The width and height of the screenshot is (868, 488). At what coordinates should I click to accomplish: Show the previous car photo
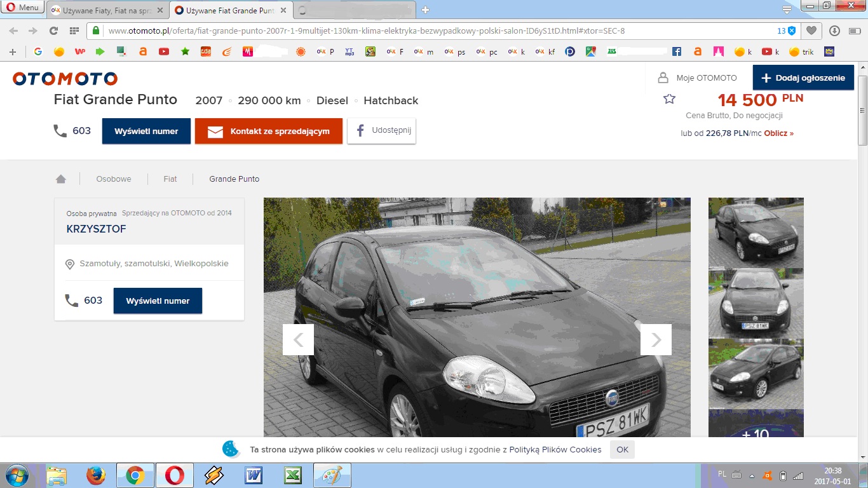pyautogui.click(x=298, y=340)
